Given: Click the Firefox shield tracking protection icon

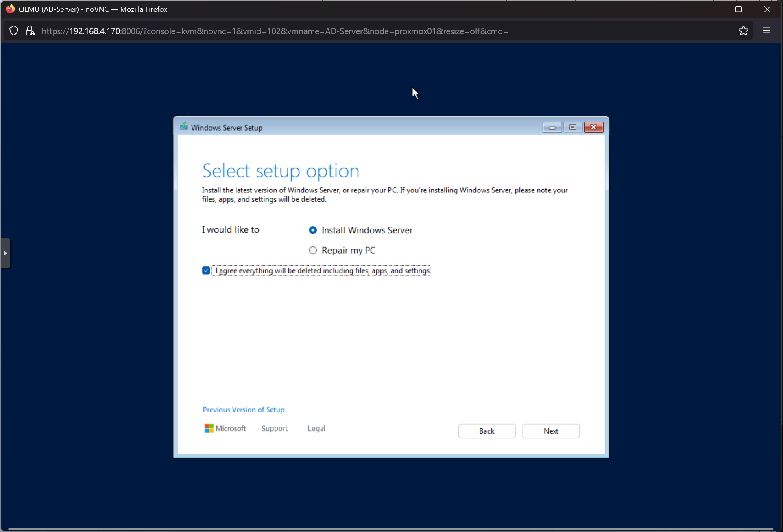Looking at the screenshot, I should [x=14, y=31].
